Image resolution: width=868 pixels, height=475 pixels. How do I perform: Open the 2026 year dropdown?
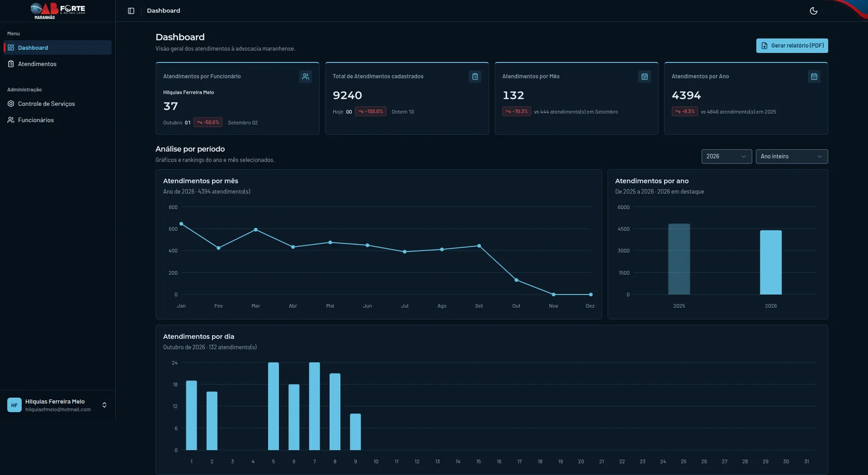tap(726, 156)
